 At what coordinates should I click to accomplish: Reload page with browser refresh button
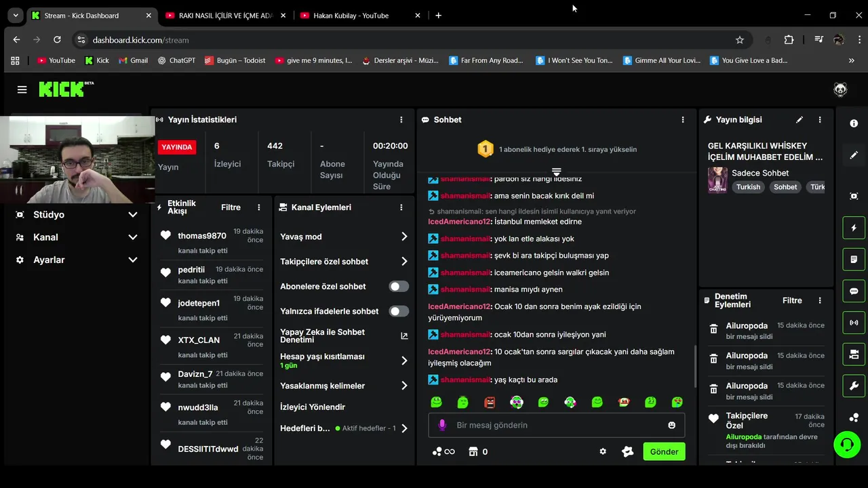tap(57, 40)
